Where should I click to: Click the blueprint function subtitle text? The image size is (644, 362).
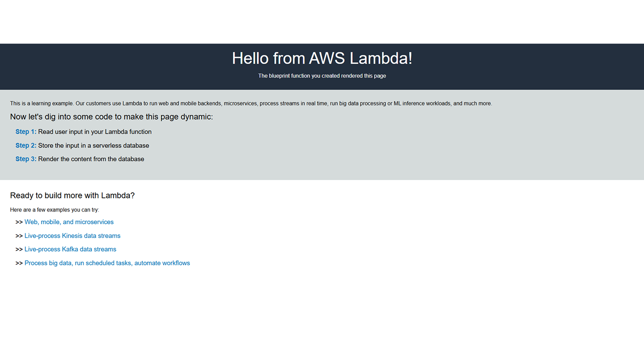click(x=322, y=76)
